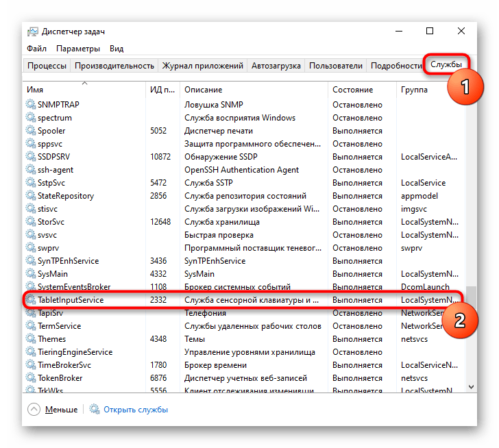Click the Служба SSTP description

pos(208,183)
